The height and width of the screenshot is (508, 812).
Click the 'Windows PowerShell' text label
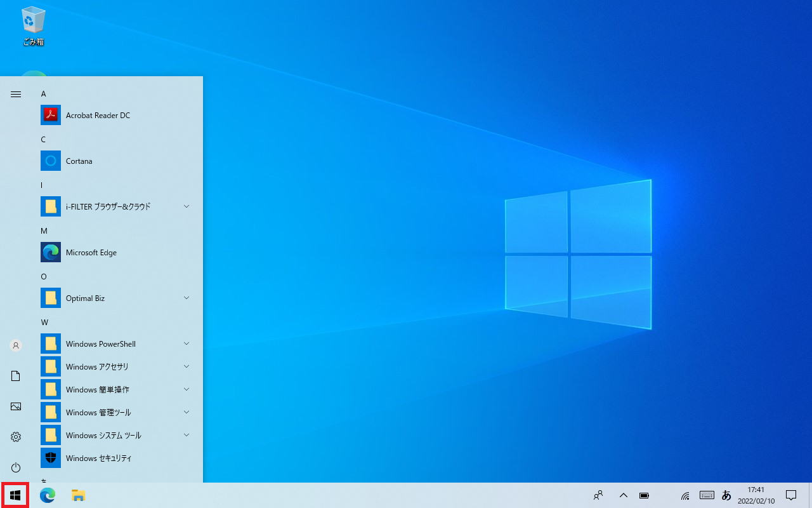(x=101, y=344)
